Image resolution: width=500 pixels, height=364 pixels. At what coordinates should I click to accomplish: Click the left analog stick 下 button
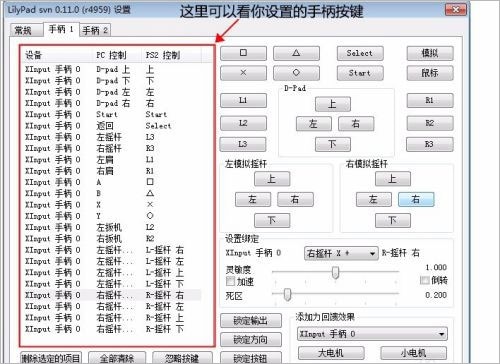click(x=272, y=220)
